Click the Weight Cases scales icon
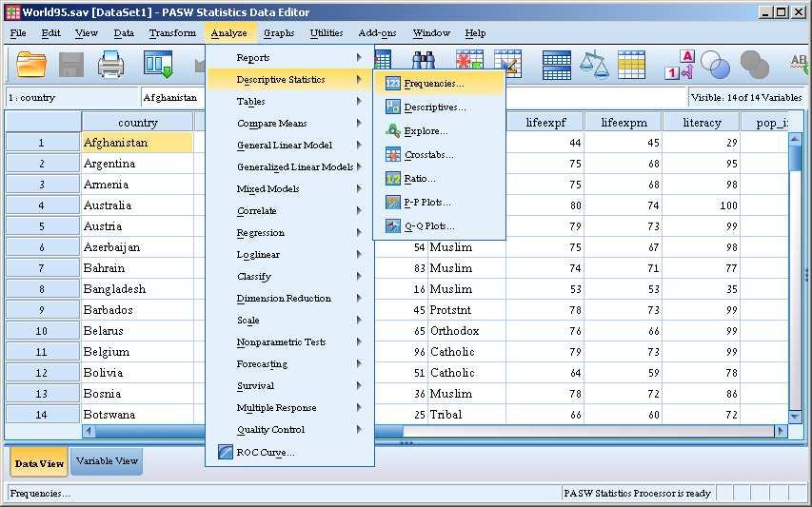Screen dimensions: 812x507 [x=594, y=65]
